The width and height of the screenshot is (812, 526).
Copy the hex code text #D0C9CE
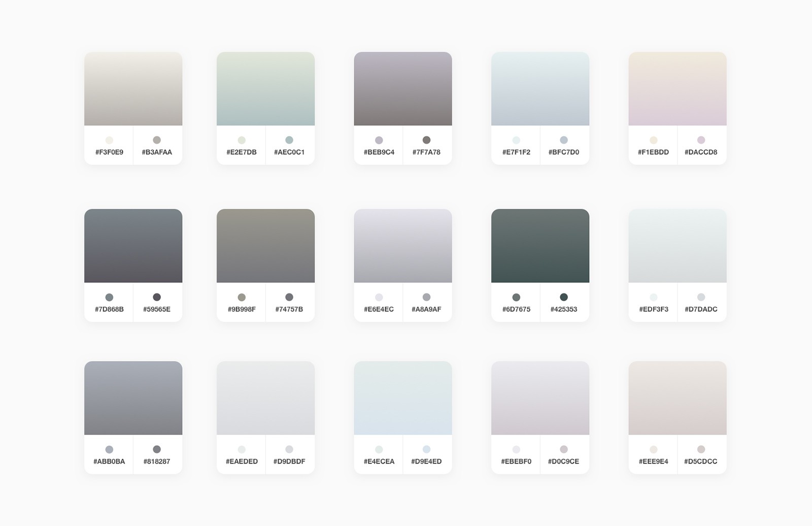pos(564,462)
